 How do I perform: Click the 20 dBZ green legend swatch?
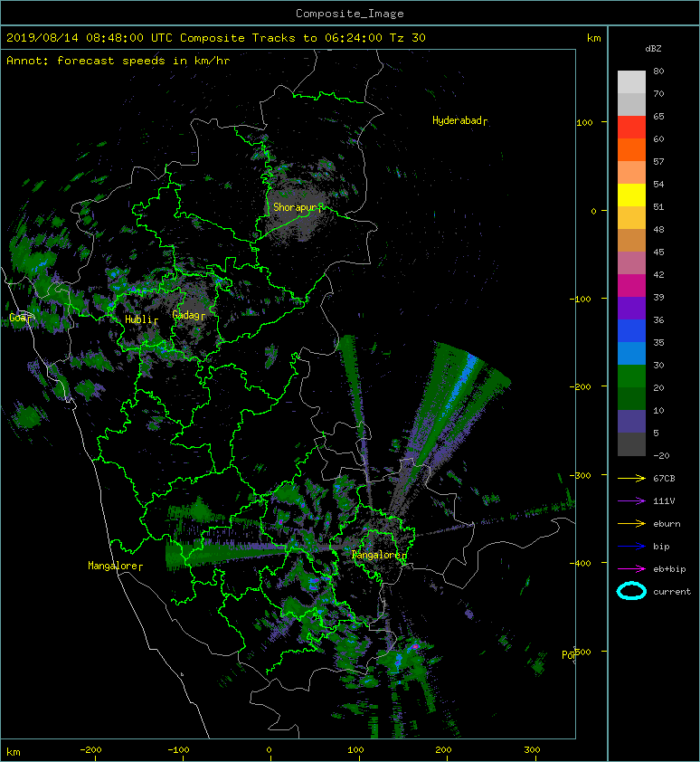631,398
